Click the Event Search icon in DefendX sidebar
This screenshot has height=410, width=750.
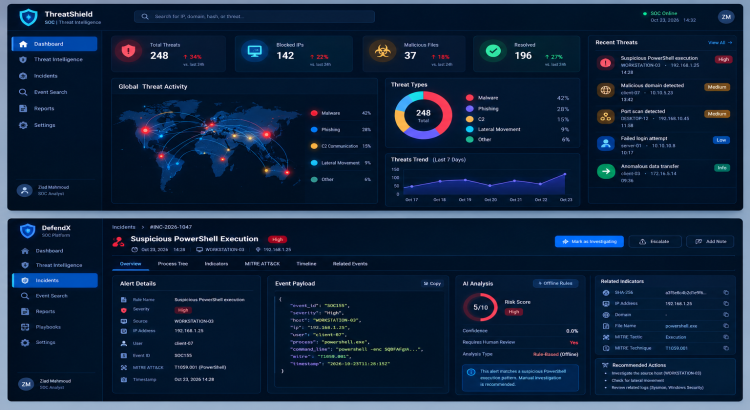25,296
